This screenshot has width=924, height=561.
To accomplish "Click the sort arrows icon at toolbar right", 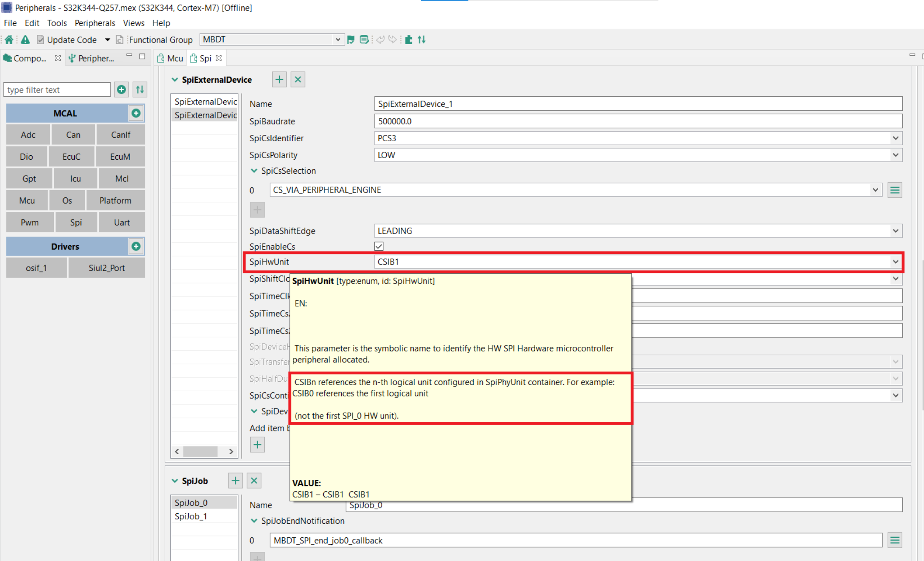I will click(422, 39).
